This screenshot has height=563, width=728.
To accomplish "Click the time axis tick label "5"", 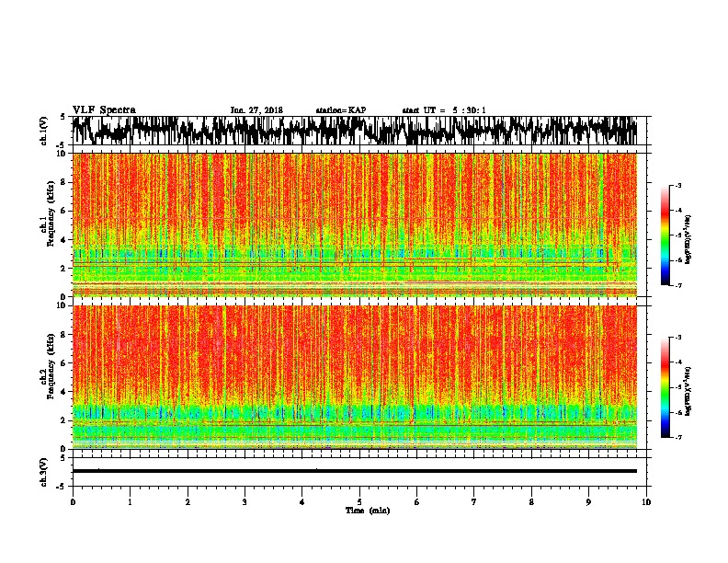I will (x=359, y=502).
